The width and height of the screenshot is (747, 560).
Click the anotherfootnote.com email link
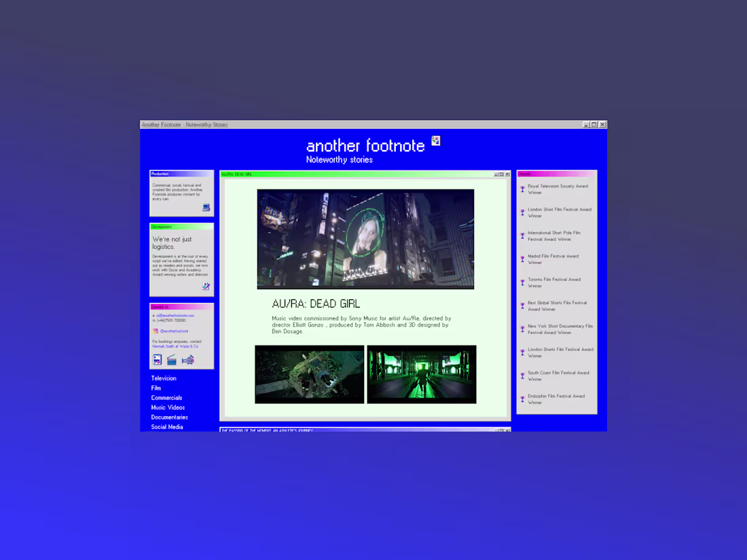175,316
